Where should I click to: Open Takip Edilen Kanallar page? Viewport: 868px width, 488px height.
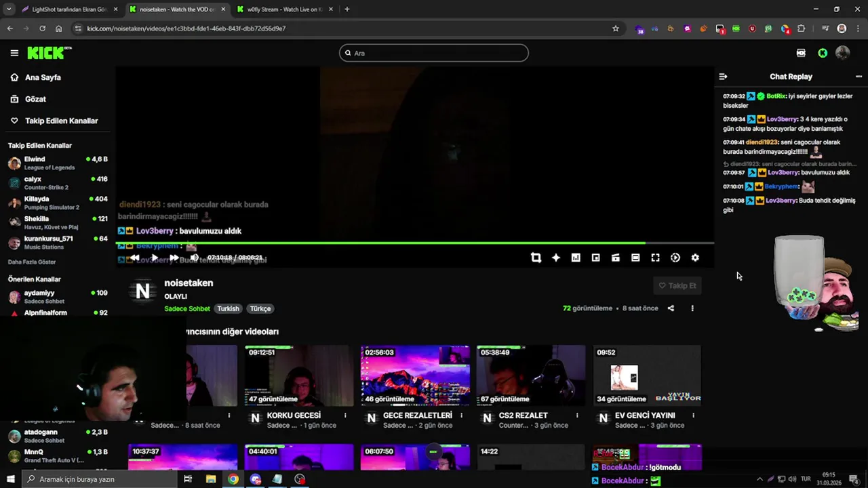(x=61, y=121)
